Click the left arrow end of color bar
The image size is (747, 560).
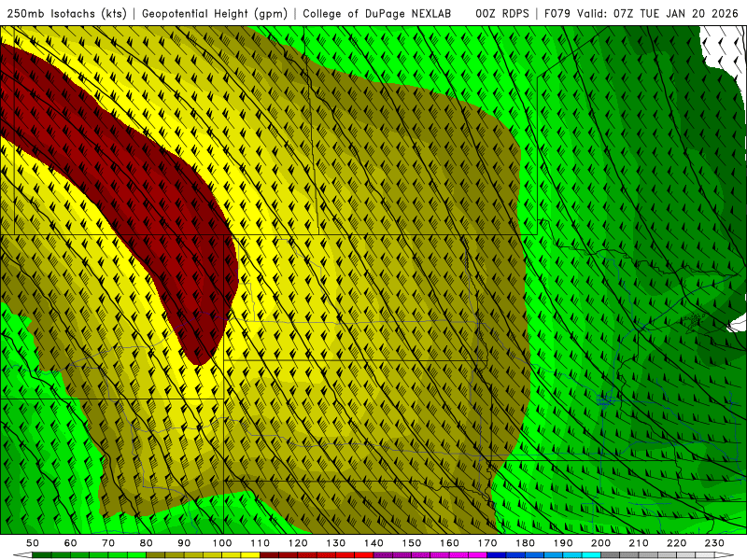pyautogui.click(x=22, y=555)
